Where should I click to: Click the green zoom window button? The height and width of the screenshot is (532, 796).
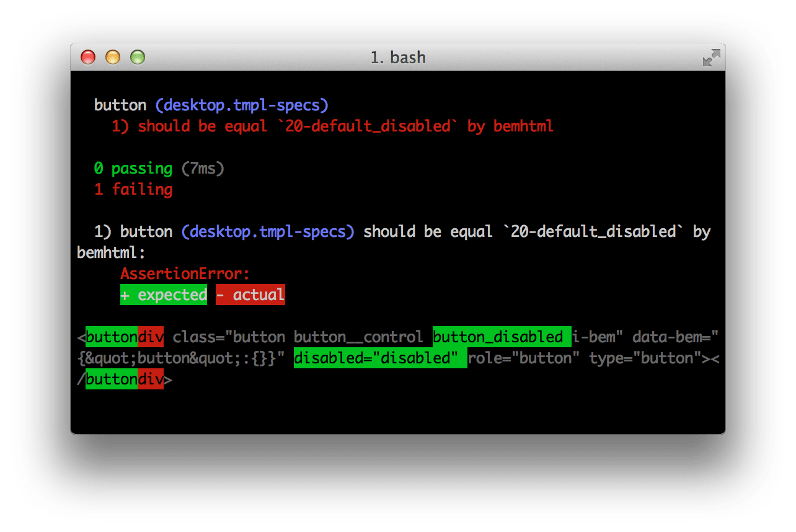pos(137,58)
